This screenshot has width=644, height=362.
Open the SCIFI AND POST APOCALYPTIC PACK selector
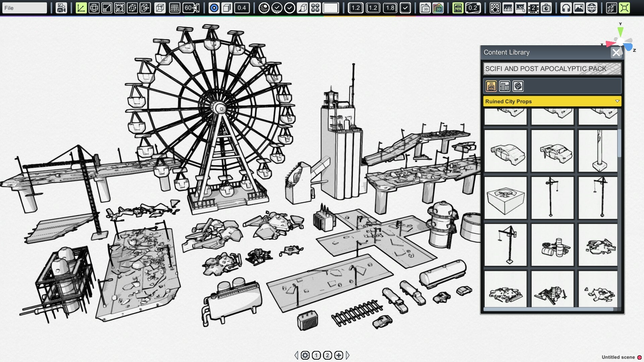[x=552, y=69]
